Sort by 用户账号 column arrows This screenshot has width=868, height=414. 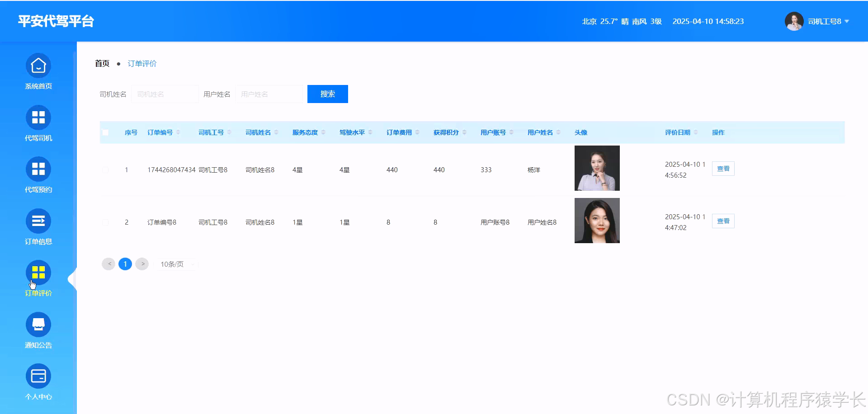(x=511, y=132)
